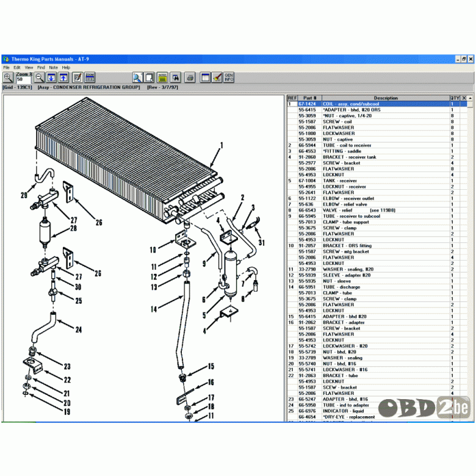Click the binoculars find icon
Screen dimensions: 476x476
click(x=175, y=78)
